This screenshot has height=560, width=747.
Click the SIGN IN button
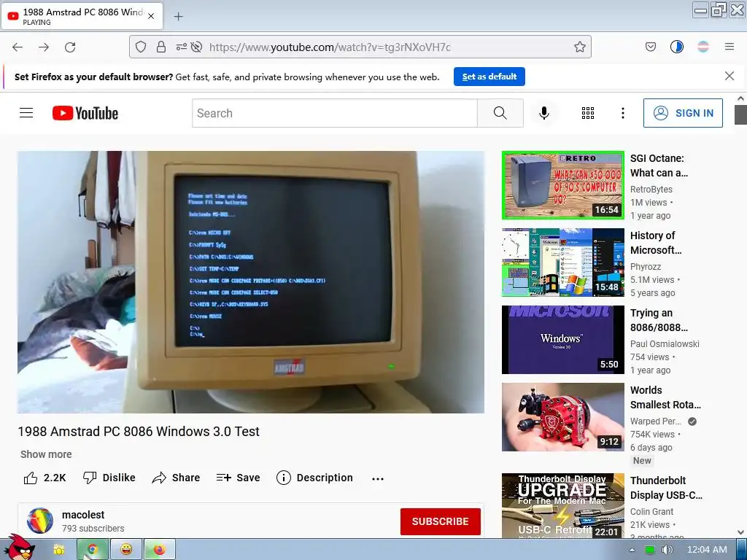(683, 113)
